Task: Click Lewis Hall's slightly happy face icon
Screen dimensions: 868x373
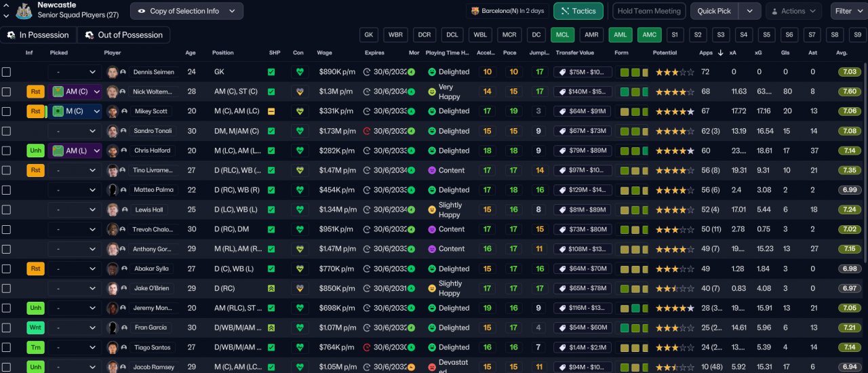Action: click(x=432, y=210)
